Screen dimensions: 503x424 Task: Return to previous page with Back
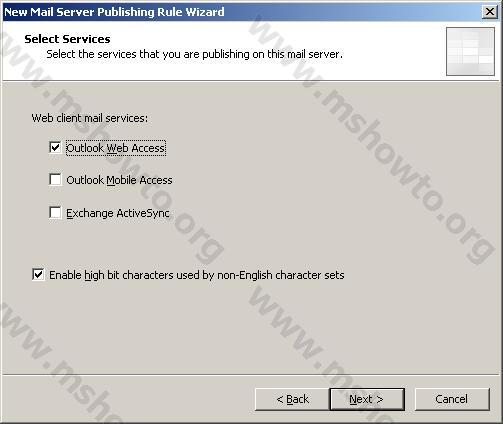click(x=292, y=399)
